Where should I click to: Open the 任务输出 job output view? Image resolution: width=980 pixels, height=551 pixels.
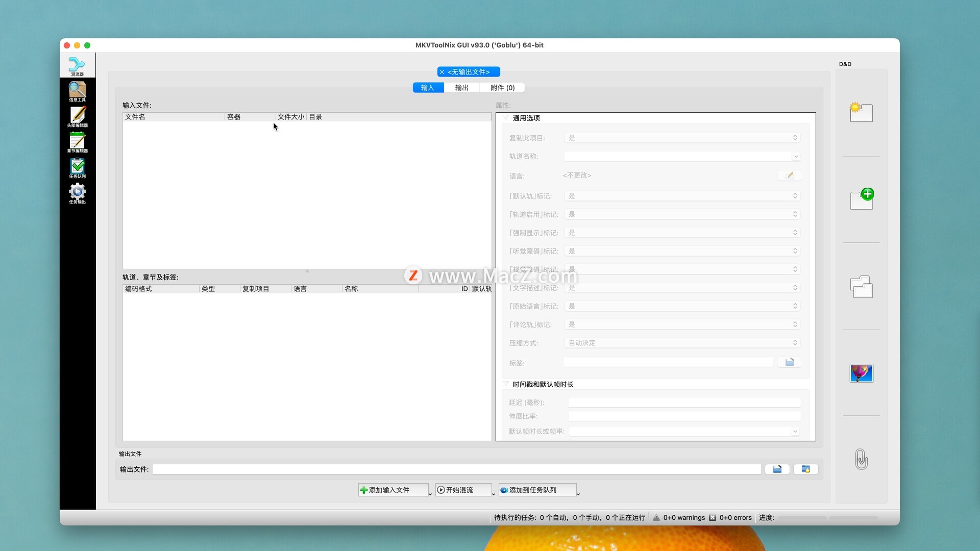77,193
